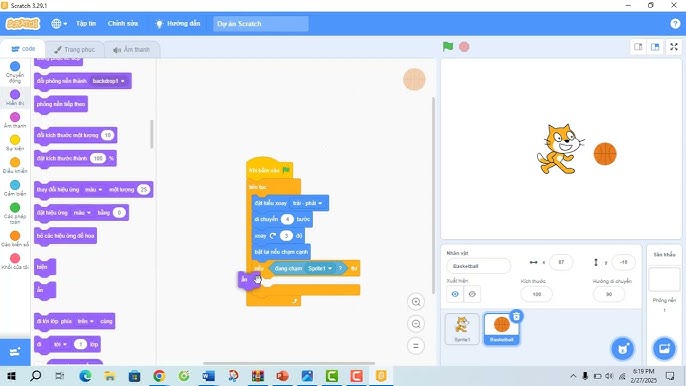Open trái - phải rotation style dropdown
Image resolution: width=686 pixels, height=386 pixels.
tap(307, 203)
